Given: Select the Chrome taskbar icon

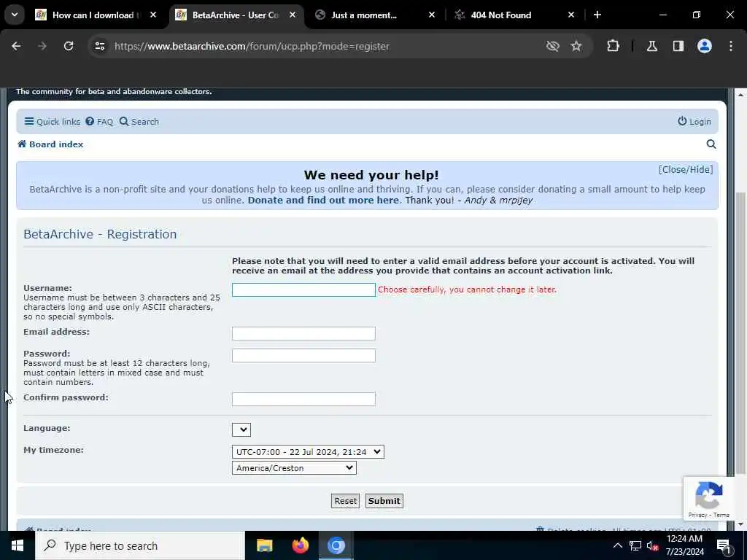Looking at the screenshot, I should click(336, 545).
